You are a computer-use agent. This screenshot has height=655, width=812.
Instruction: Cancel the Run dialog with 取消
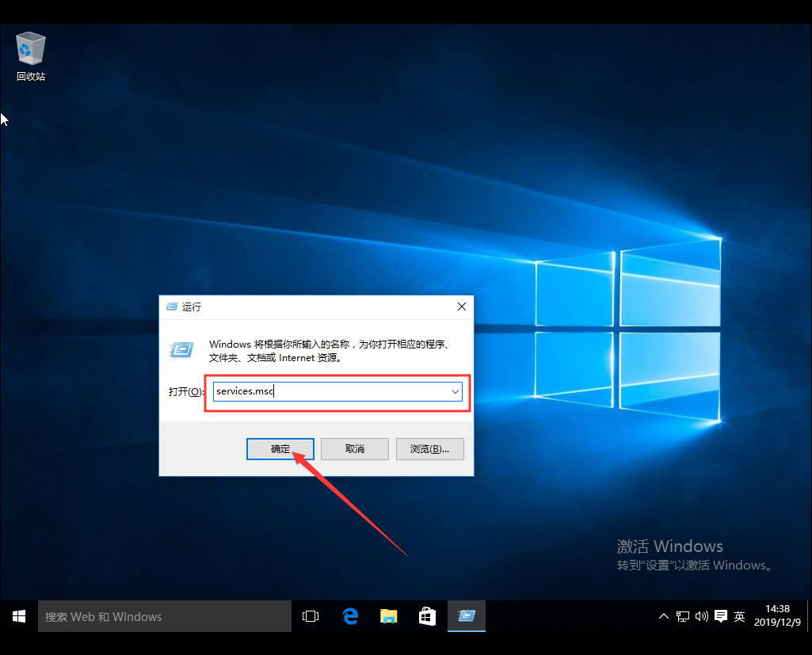(x=354, y=448)
